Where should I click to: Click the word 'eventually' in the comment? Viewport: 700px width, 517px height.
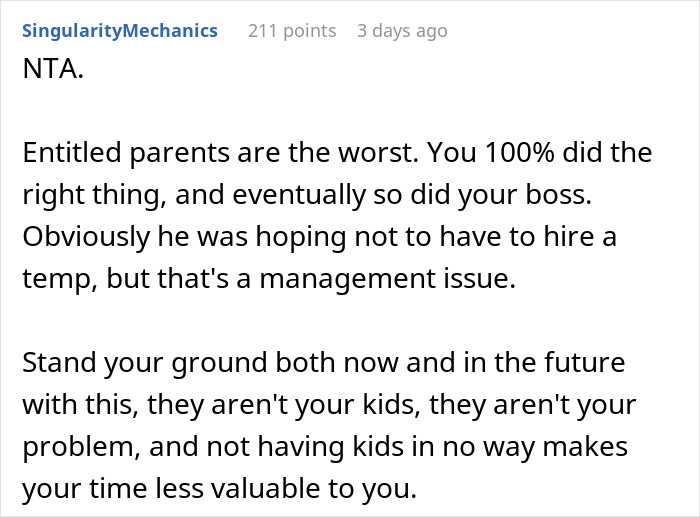(x=299, y=195)
